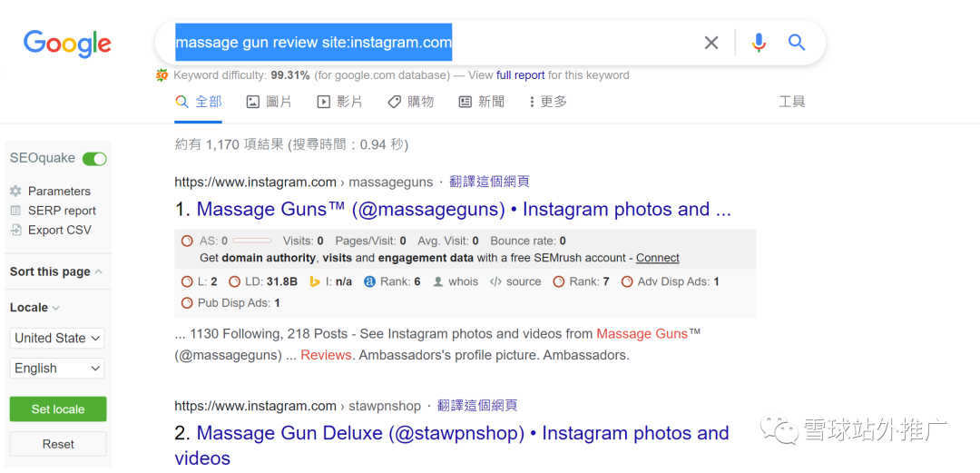The width and height of the screenshot is (980, 473).
Task: Open the Massage Gun Deluxe (@stawpnshop) result
Action: 452,445
